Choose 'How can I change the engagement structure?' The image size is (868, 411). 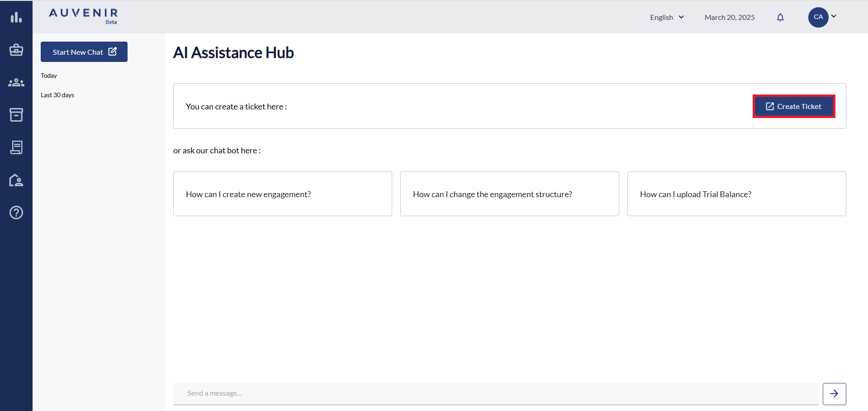pyautogui.click(x=509, y=194)
